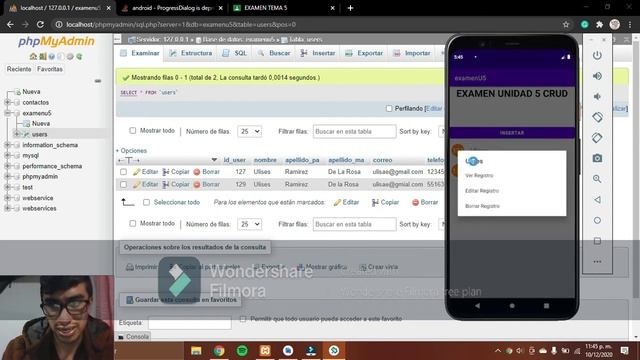The image size is (640, 360).
Task: Rotate the emulator right
Action: coord(597,138)
